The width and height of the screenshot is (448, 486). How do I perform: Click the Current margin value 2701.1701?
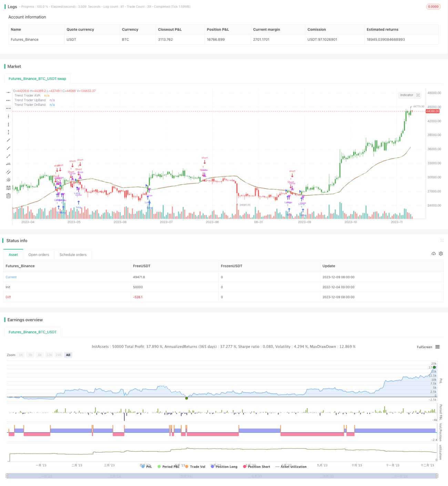click(x=261, y=40)
